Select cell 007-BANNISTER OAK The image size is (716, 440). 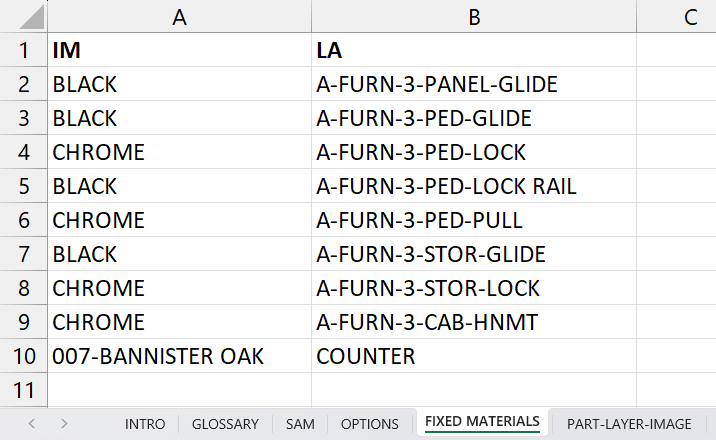179,356
